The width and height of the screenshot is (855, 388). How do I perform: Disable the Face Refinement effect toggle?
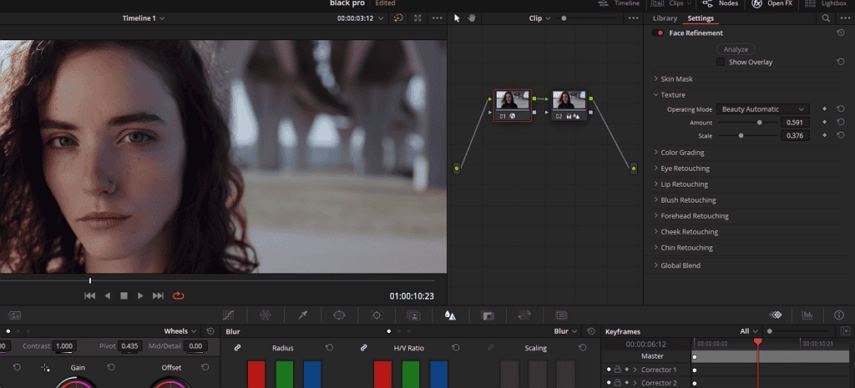(658, 33)
